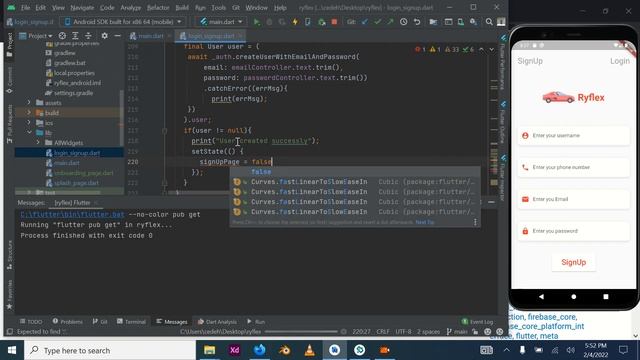640x360 pixels.
Task: Click the main Git branch in status bar
Action: (457, 331)
